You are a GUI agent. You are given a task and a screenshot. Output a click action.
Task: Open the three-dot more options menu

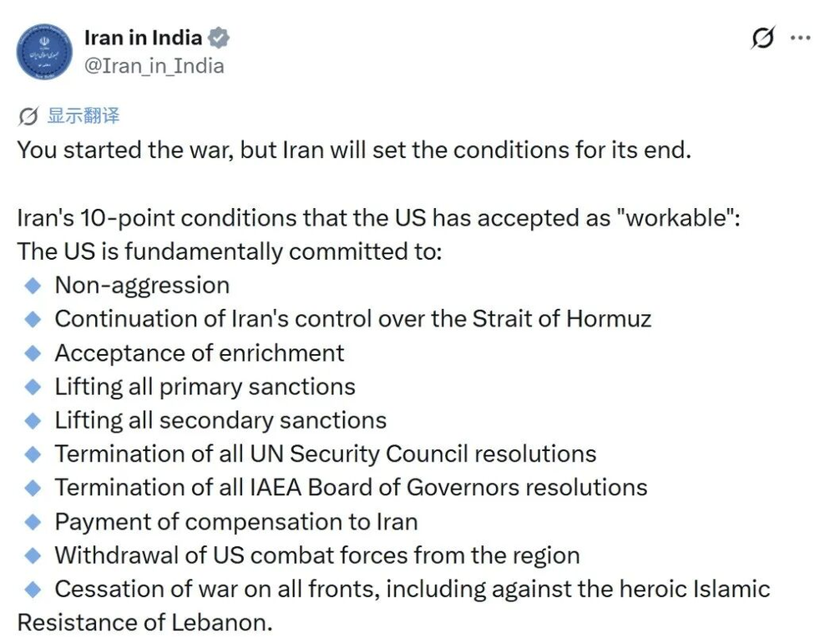pyautogui.click(x=800, y=38)
